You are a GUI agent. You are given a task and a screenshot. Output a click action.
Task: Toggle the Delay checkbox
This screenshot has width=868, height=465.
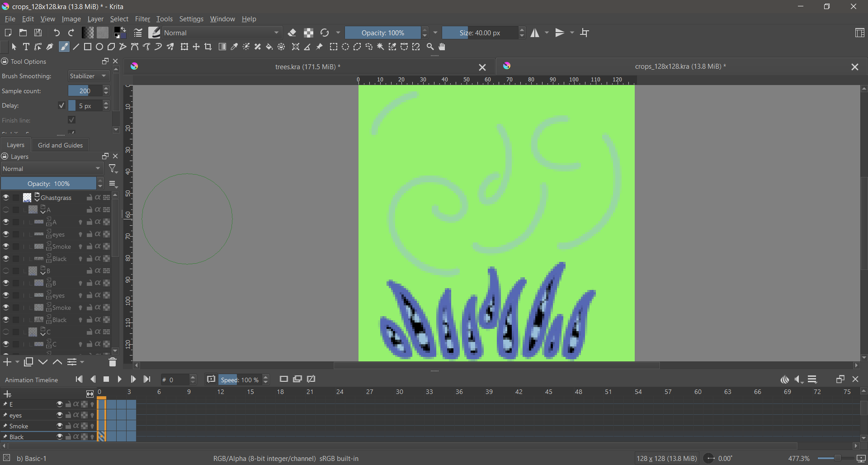point(62,105)
